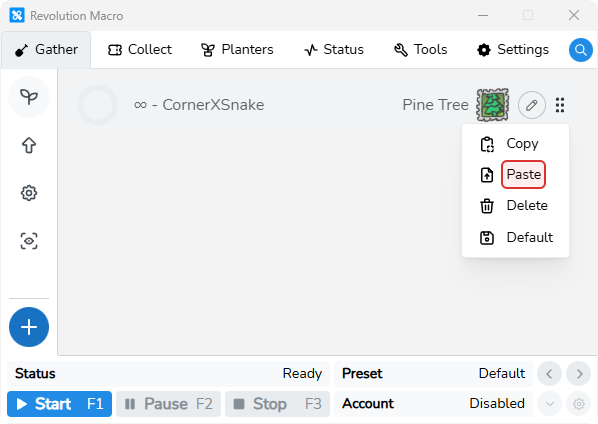
Task: Click the Pine Tree field stamp thumbnail
Action: click(492, 105)
